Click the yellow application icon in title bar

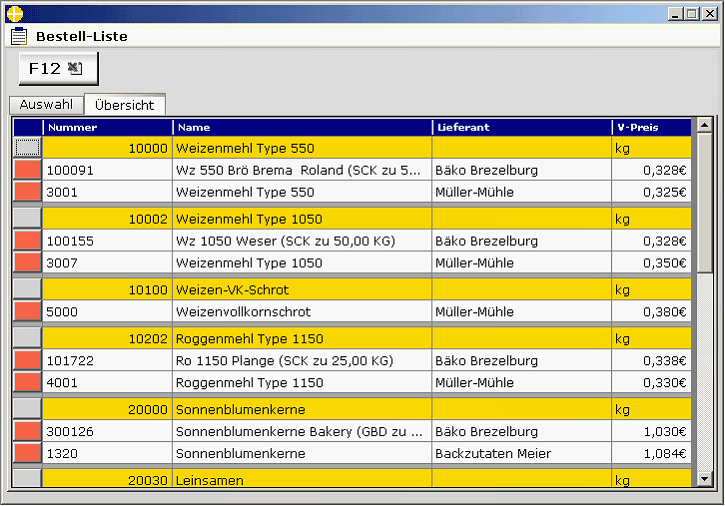pos(15,14)
